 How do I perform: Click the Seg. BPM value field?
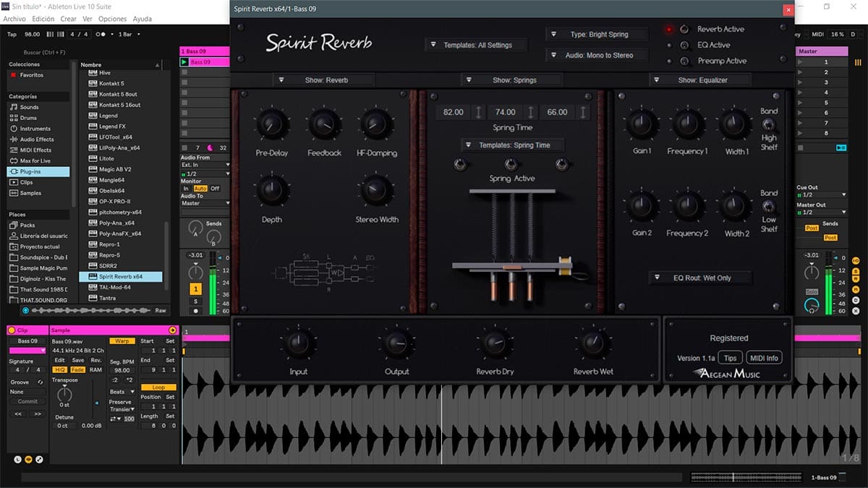pyautogui.click(x=122, y=370)
